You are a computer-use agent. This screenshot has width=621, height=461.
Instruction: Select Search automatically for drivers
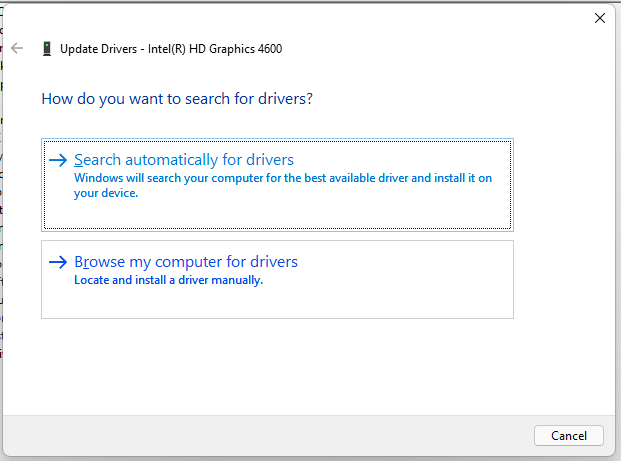click(x=184, y=160)
